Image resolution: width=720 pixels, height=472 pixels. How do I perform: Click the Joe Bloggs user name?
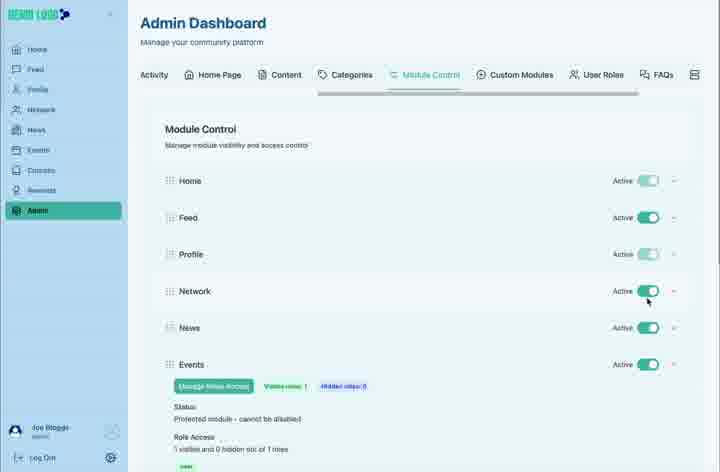click(51, 427)
